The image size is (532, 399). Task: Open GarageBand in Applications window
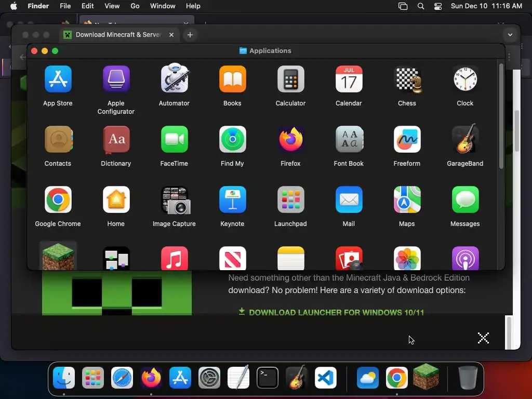(465, 139)
